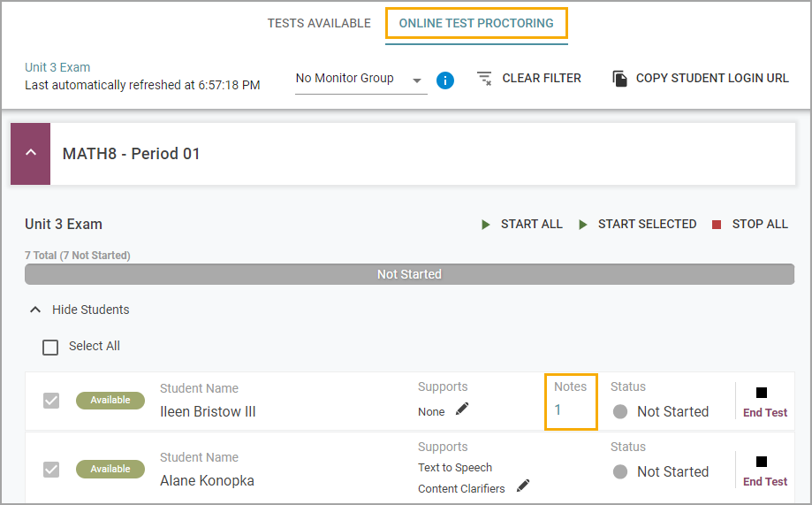Viewport: 812px width, 505px height.
Task: Click the Not Started progress bar
Action: pyautogui.click(x=409, y=274)
